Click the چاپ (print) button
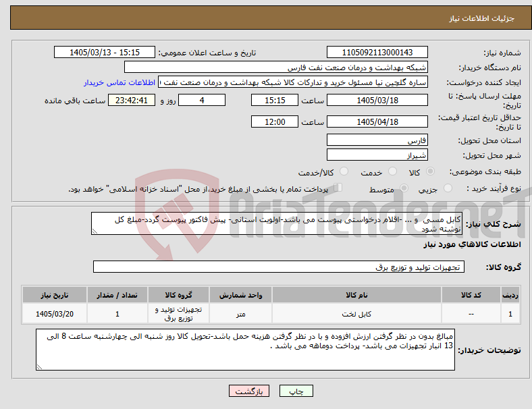This screenshot has width=532, height=409. click(x=296, y=391)
